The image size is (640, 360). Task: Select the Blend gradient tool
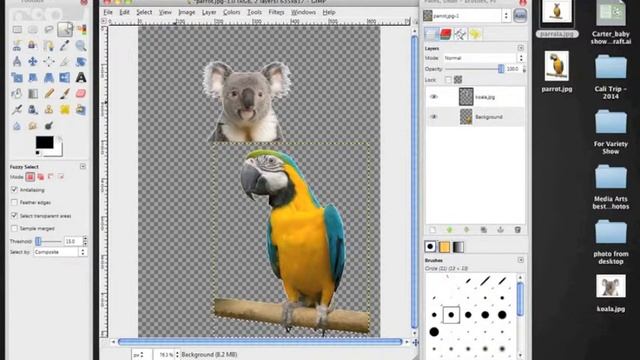point(33,93)
